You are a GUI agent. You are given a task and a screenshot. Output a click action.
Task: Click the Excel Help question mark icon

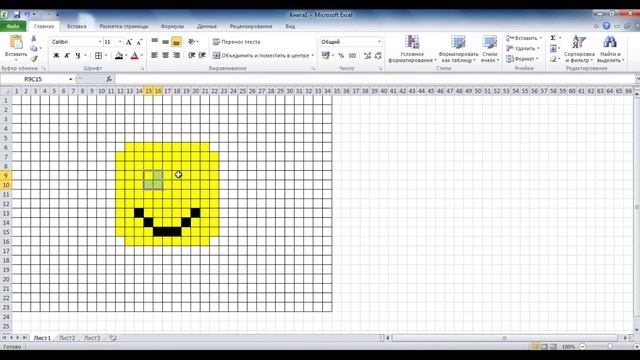pos(607,26)
